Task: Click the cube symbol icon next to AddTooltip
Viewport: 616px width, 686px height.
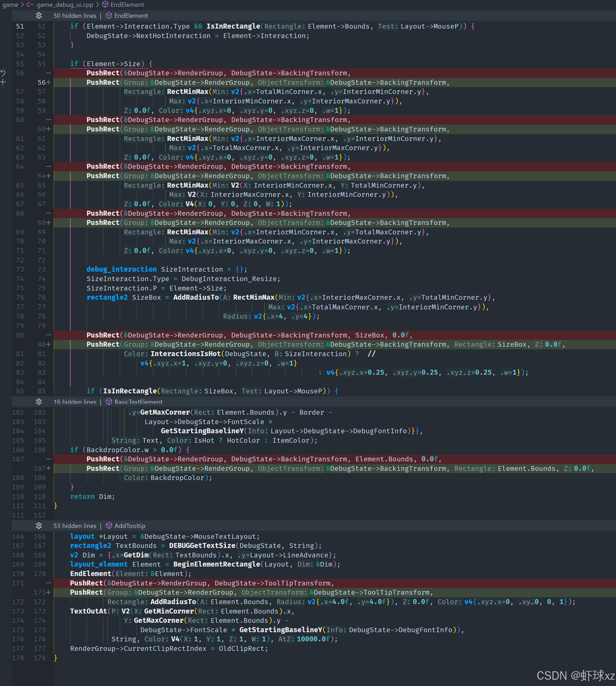Action: pyautogui.click(x=109, y=526)
